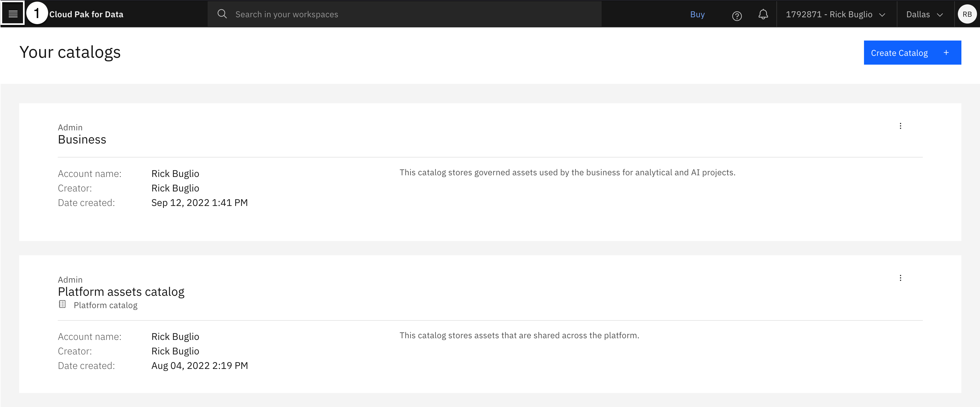The height and width of the screenshot is (407, 980).
Task: Open the Platform assets catalog
Action: 121,292
